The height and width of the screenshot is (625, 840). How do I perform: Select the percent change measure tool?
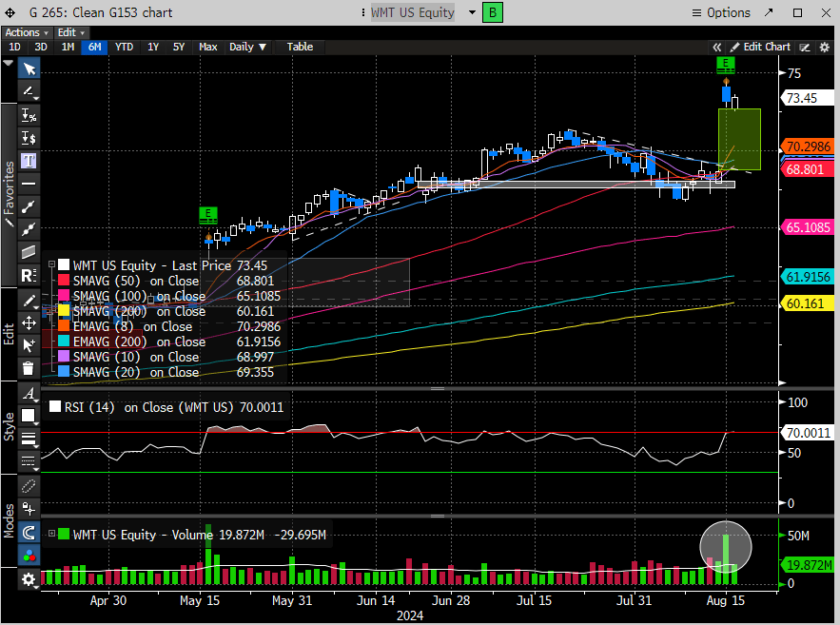coord(29,115)
